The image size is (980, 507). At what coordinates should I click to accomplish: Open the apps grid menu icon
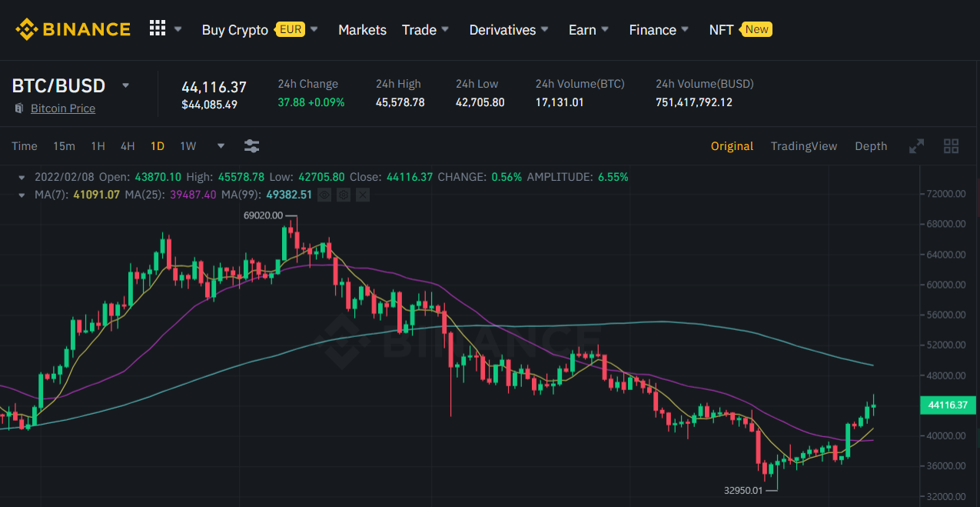pyautogui.click(x=158, y=28)
